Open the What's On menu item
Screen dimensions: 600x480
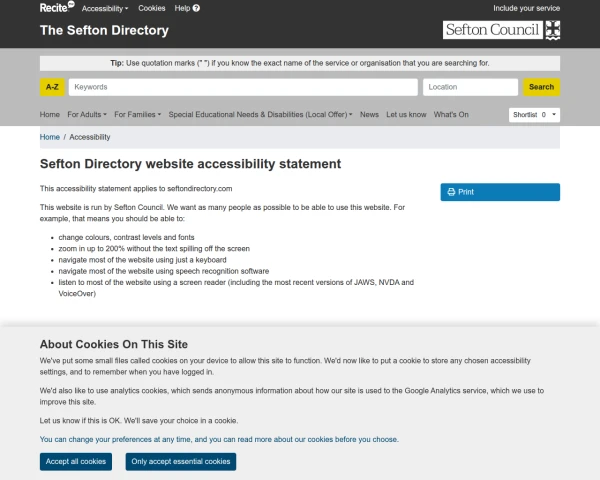coord(450,115)
